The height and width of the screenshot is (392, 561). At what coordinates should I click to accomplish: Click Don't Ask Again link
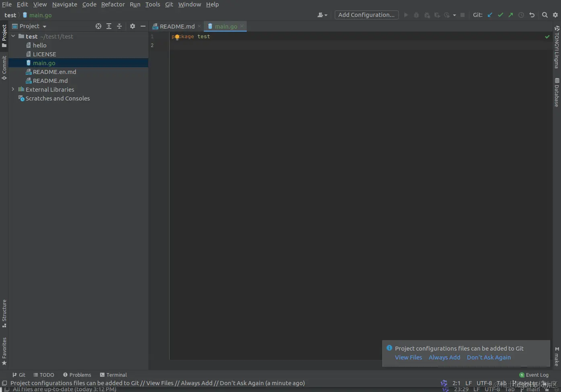(489, 357)
